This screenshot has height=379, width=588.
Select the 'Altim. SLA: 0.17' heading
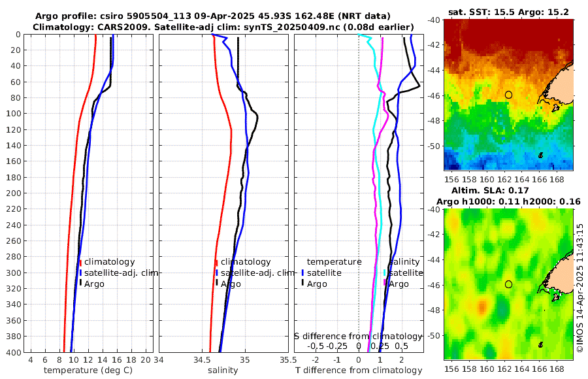tap(490, 190)
